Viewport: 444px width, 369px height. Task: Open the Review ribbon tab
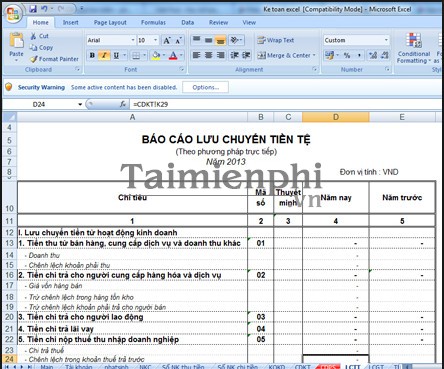coord(218,22)
